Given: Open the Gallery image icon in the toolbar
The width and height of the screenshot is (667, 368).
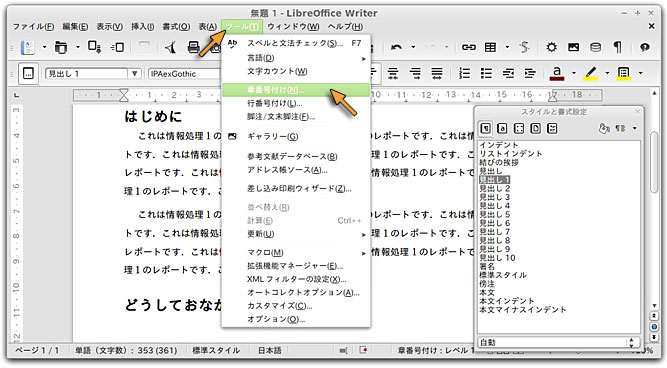Looking at the screenshot, I should pos(573,47).
